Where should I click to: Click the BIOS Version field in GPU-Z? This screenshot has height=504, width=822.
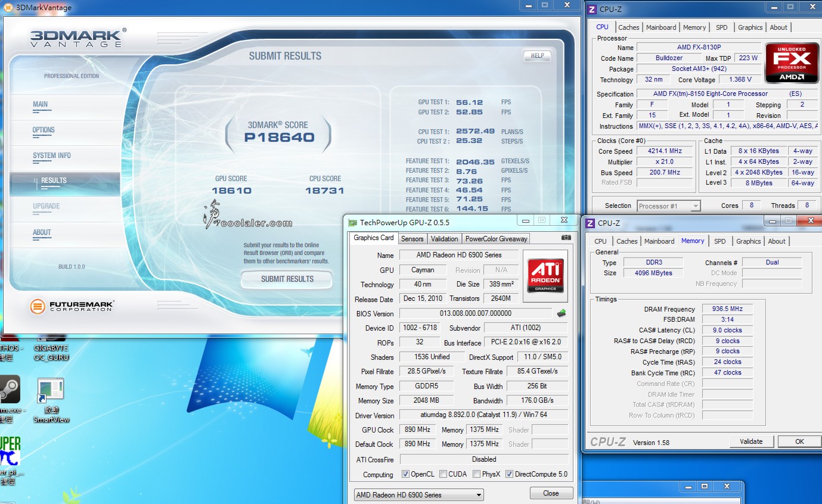pos(476,313)
